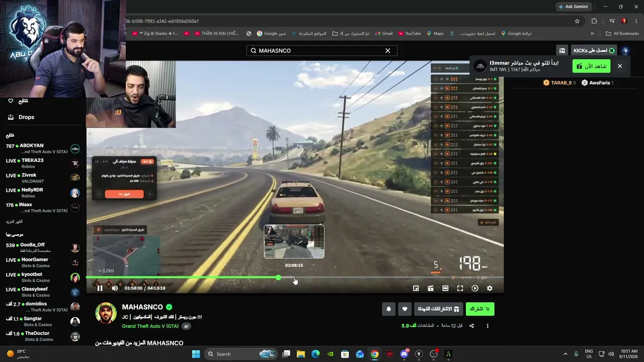Open TheDoctor recommended channel

pos(42,336)
